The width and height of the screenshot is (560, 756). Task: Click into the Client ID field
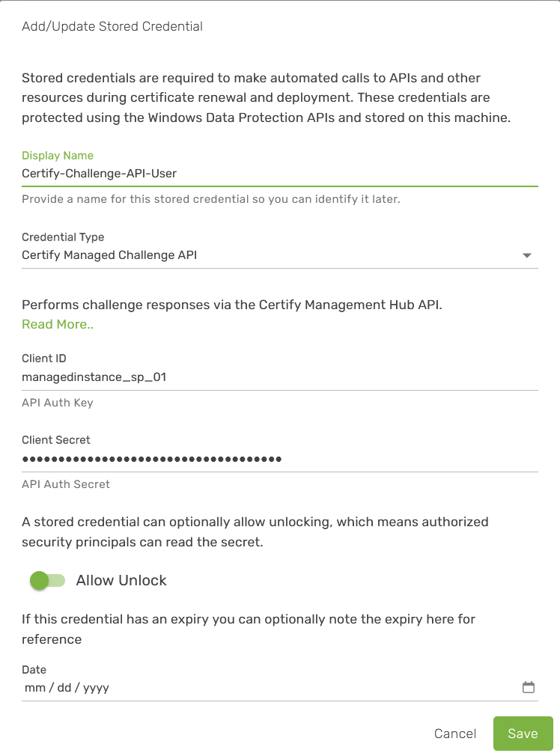[277, 377]
